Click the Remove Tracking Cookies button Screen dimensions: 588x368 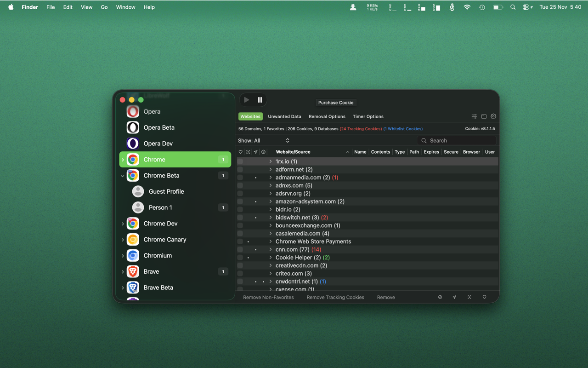335,297
